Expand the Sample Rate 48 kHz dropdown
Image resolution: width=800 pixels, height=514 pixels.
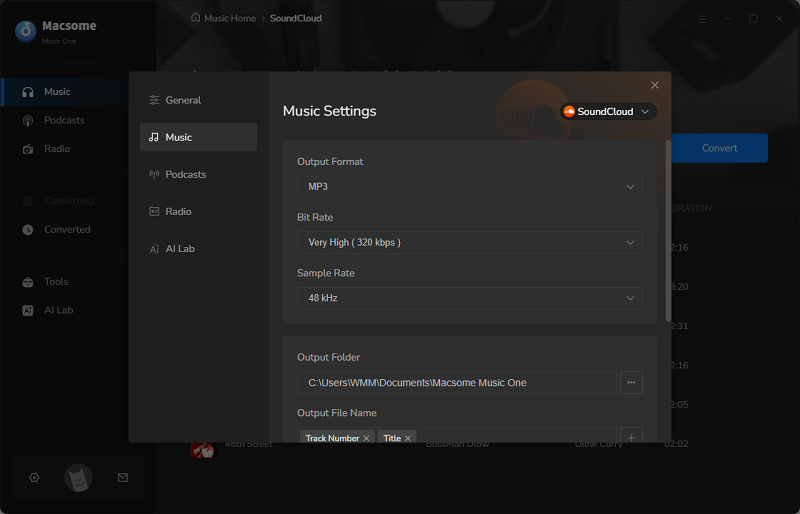coord(469,298)
